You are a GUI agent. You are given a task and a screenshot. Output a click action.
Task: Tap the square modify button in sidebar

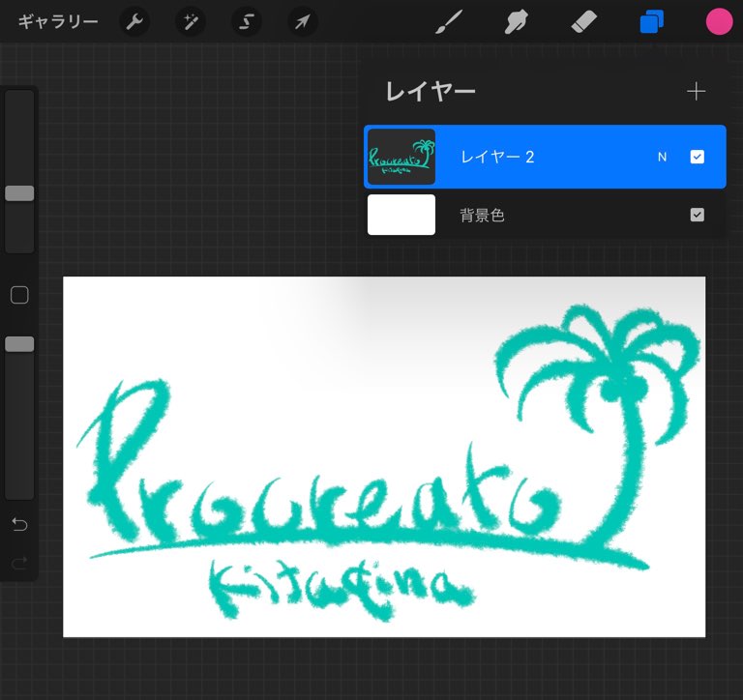coord(19,295)
